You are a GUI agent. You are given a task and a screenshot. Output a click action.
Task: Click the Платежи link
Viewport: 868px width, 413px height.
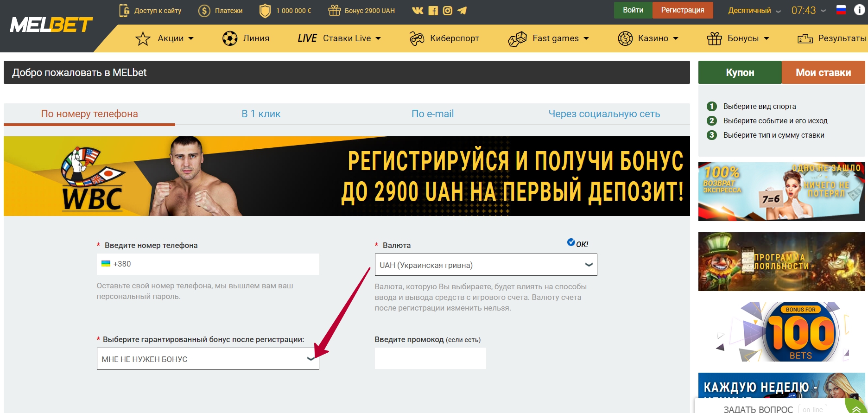228,11
